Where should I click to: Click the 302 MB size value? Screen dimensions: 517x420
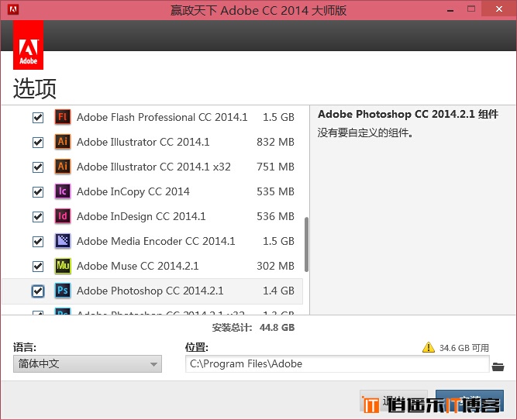coord(276,266)
